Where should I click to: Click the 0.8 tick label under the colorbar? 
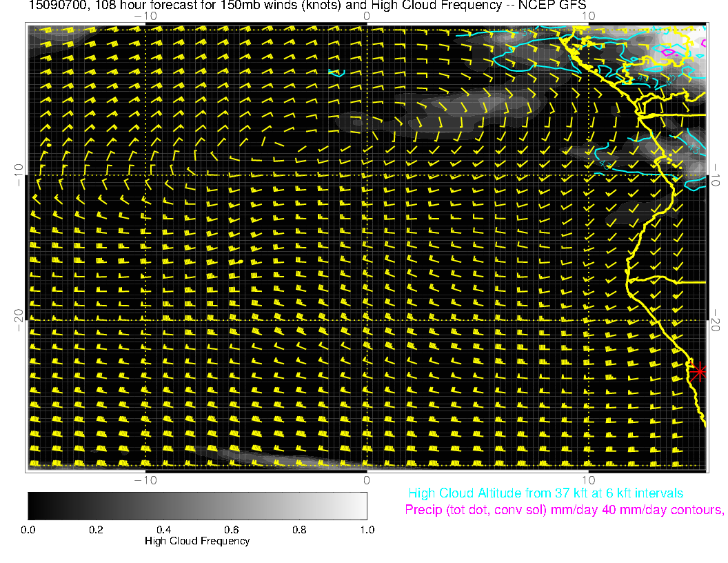click(x=299, y=529)
